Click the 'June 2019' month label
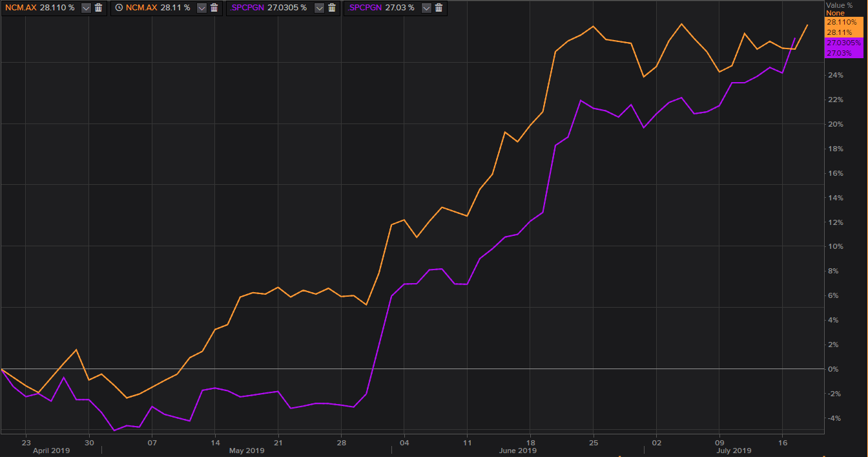 tap(518, 451)
